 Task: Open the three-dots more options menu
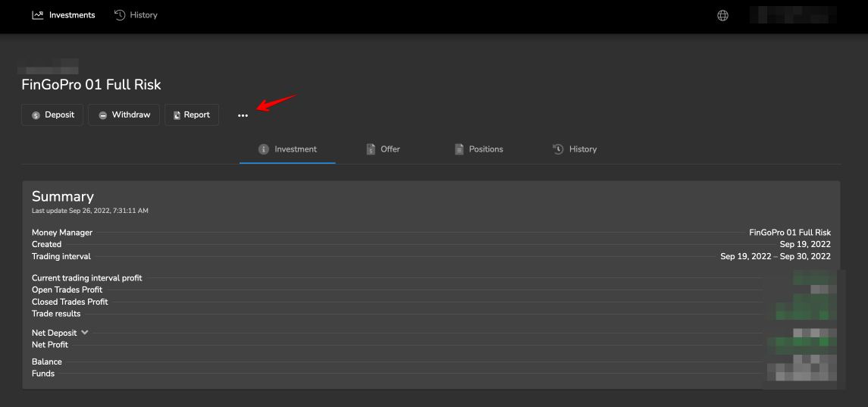(243, 115)
